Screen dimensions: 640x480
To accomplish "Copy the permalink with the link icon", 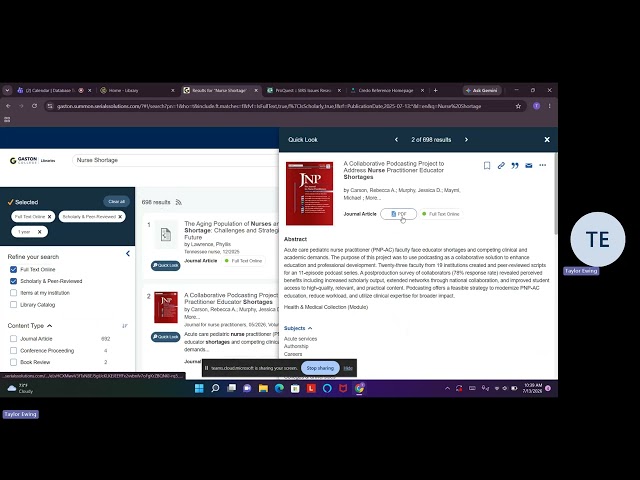I will click(501, 165).
